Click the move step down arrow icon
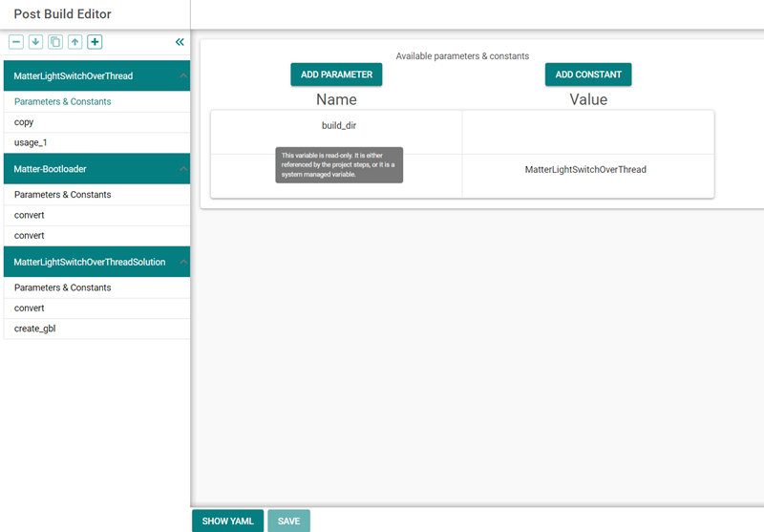The image size is (764, 532). 35,42
